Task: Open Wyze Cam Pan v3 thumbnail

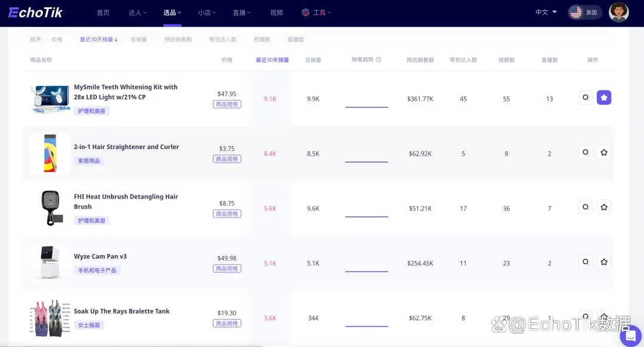Action: pos(49,262)
